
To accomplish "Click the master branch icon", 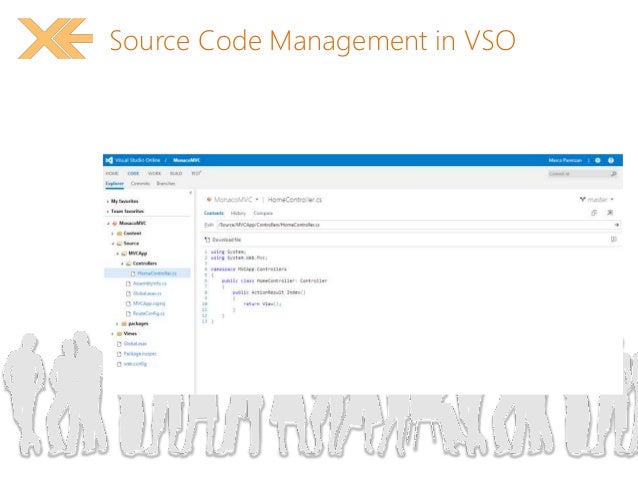I will (x=583, y=199).
